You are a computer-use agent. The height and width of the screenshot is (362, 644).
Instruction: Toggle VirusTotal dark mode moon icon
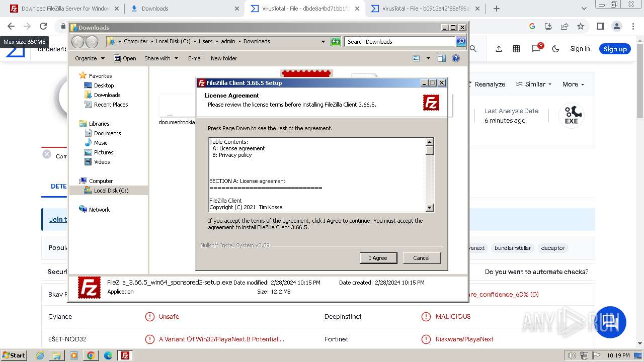(x=555, y=49)
